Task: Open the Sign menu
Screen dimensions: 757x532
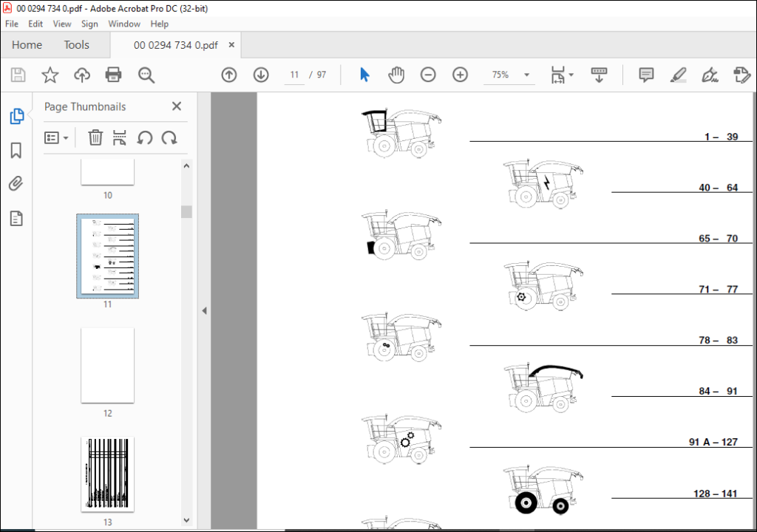Action: click(x=89, y=24)
